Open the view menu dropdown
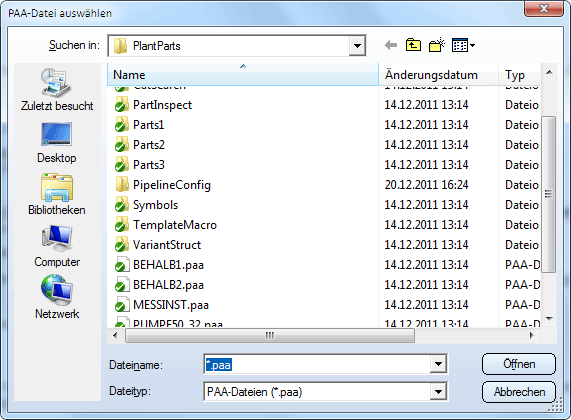This screenshot has width=571, height=420. 463,46
